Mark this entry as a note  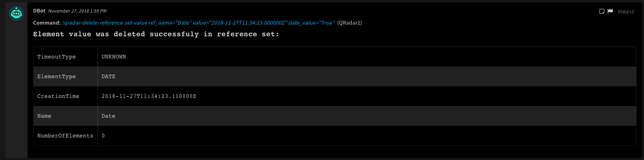pyautogui.click(x=602, y=11)
